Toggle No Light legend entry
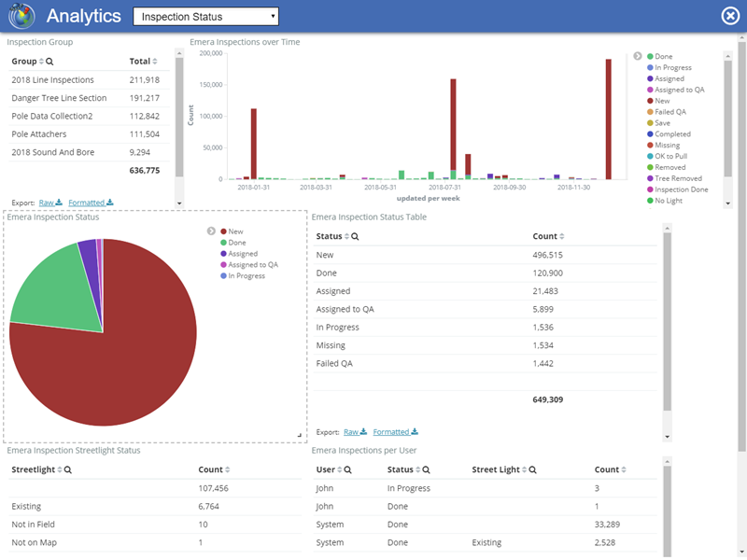 click(665, 201)
